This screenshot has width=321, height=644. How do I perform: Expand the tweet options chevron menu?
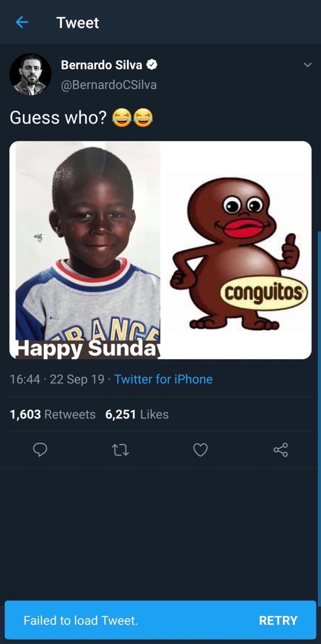click(x=308, y=65)
